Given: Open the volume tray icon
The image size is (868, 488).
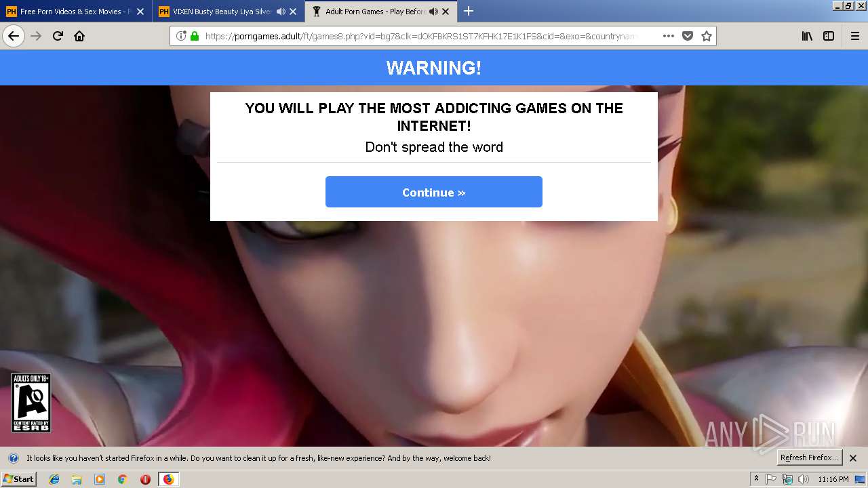Looking at the screenshot, I should (x=804, y=479).
